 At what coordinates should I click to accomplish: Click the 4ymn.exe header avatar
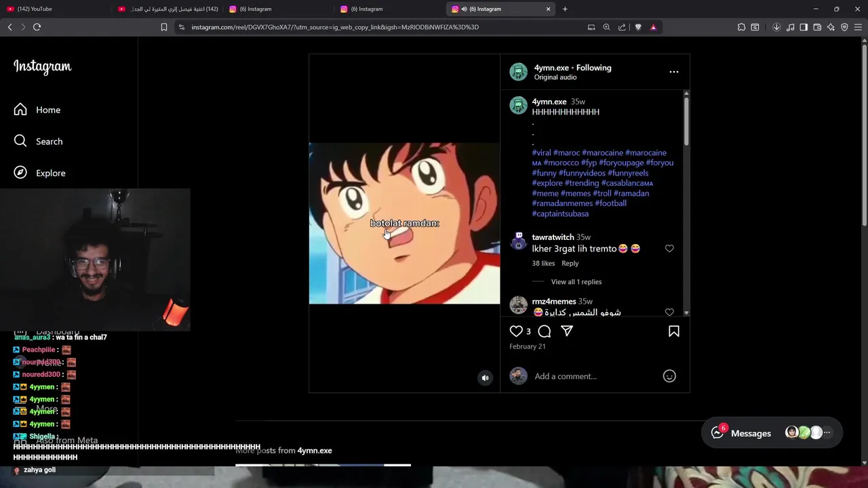[519, 72]
